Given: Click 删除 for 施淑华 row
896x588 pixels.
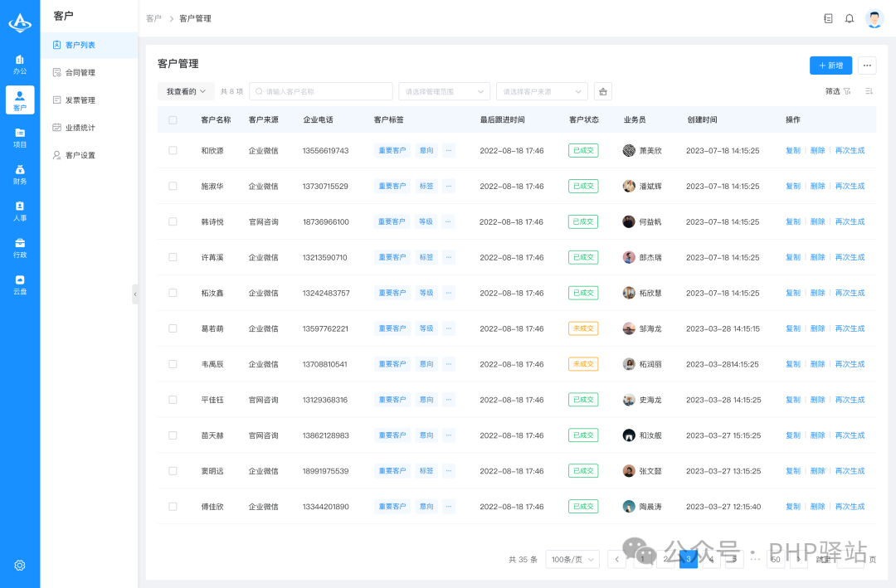Looking at the screenshot, I should coord(818,186).
